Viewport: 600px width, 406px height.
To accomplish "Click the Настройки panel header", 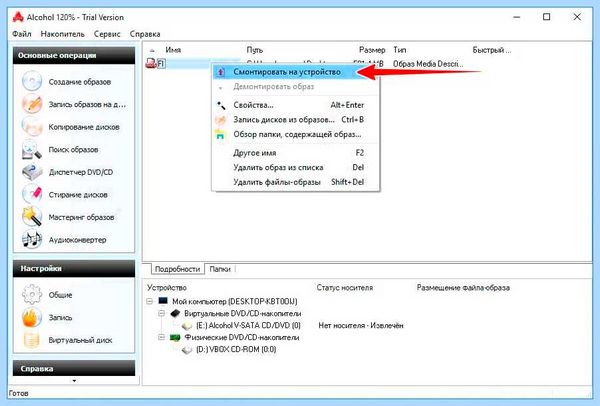I will 74,268.
